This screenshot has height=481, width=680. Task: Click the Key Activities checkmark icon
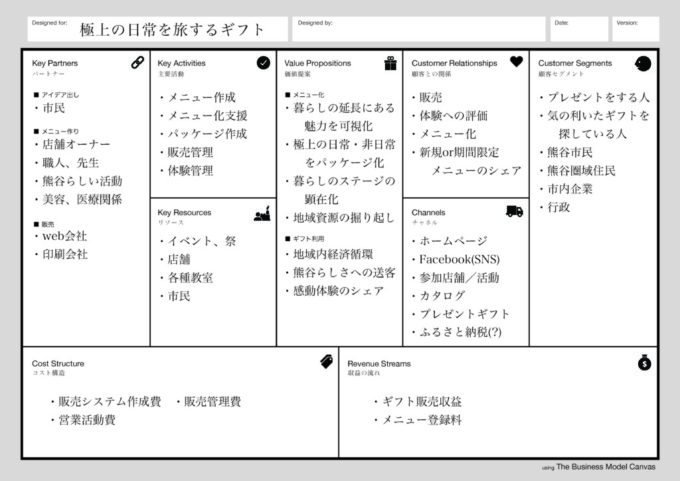pyautogui.click(x=263, y=62)
